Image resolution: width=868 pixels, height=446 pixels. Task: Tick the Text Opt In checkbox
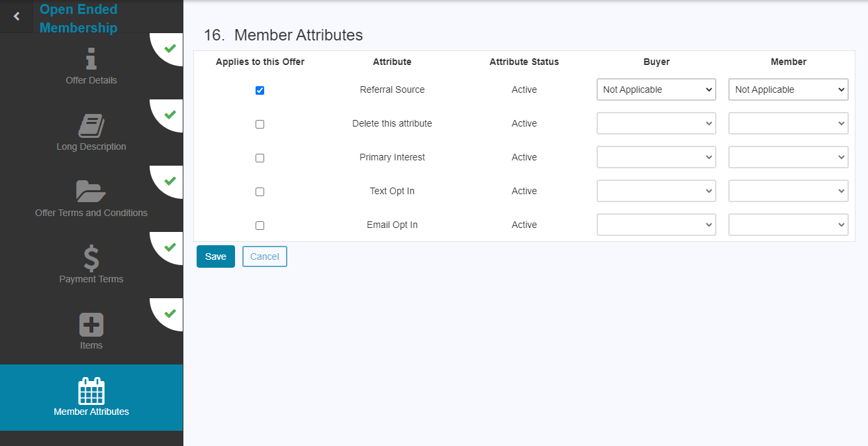(x=260, y=192)
